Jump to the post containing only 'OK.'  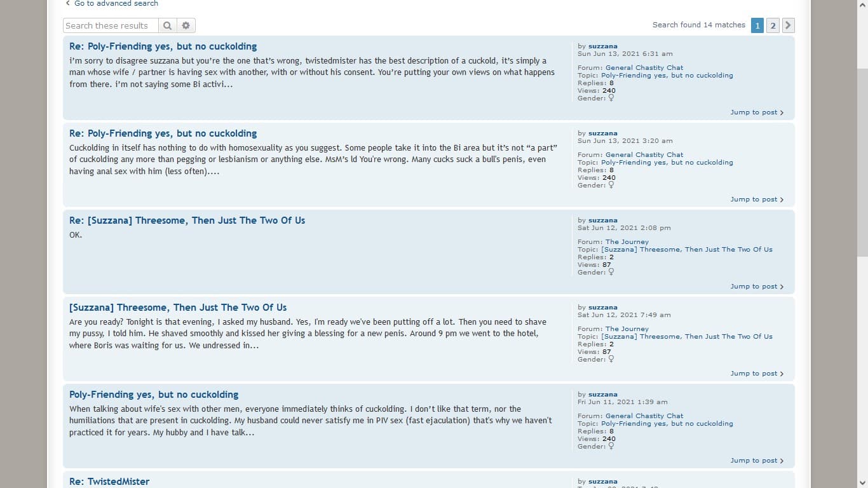pyautogui.click(x=756, y=287)
